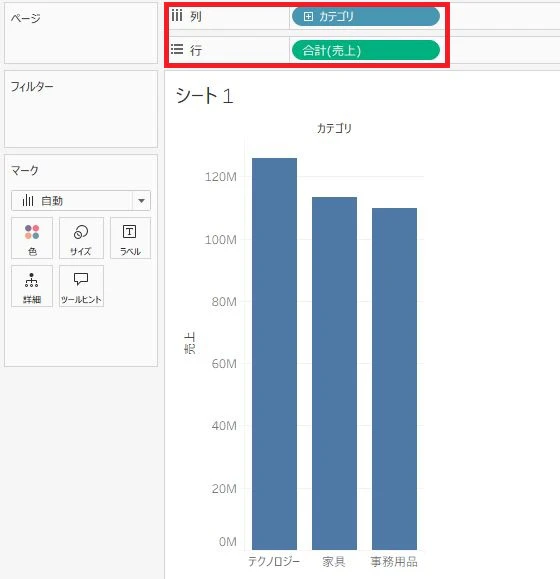Screen dimensions: 560x579
Task: Open the サイズ (Size) mark card
Action: point(81,238)
